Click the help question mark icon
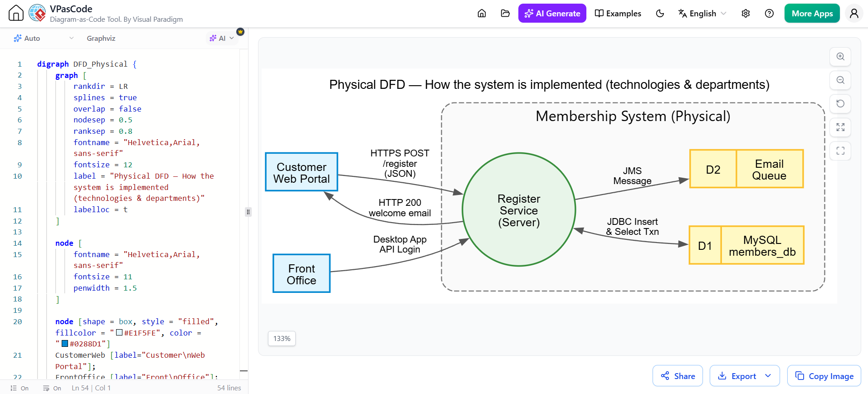Image resolution: width=868 pixels, height=394 pixels. 769,13
